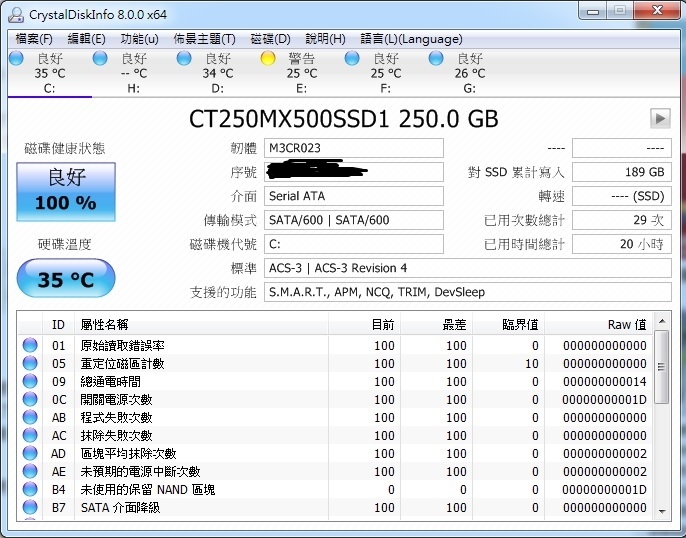Viewport: 686px width, 538px height.
Task: Select the 區塊平均抹除次數 row
Action: [x=335, y=453]
